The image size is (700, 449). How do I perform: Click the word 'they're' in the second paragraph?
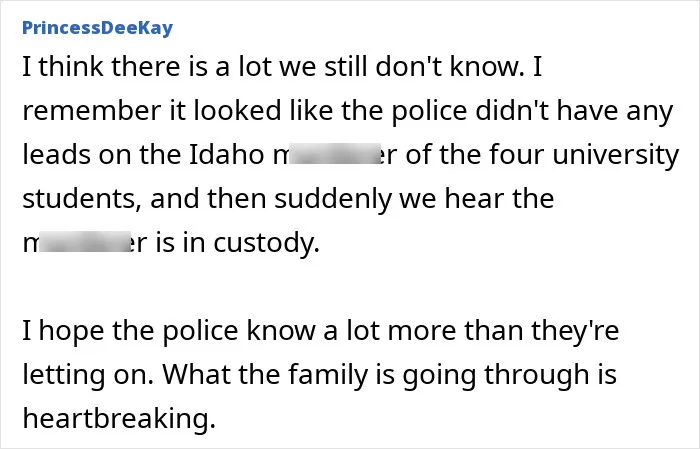575,331
